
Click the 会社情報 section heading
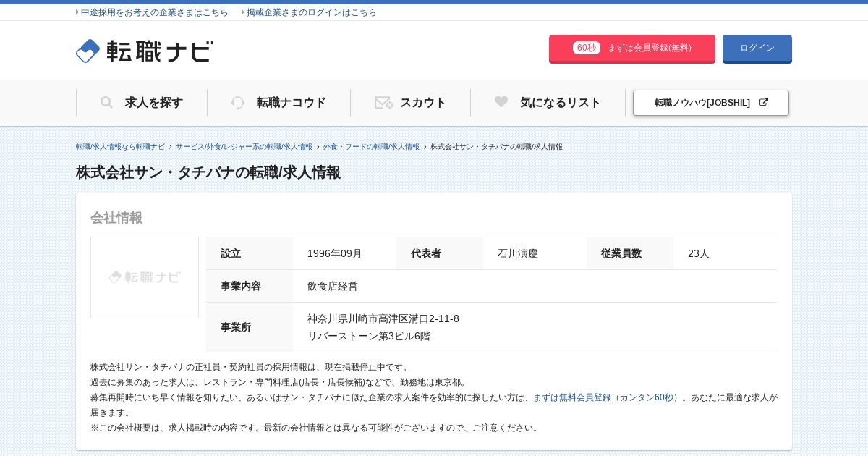(x=116, y=218)
